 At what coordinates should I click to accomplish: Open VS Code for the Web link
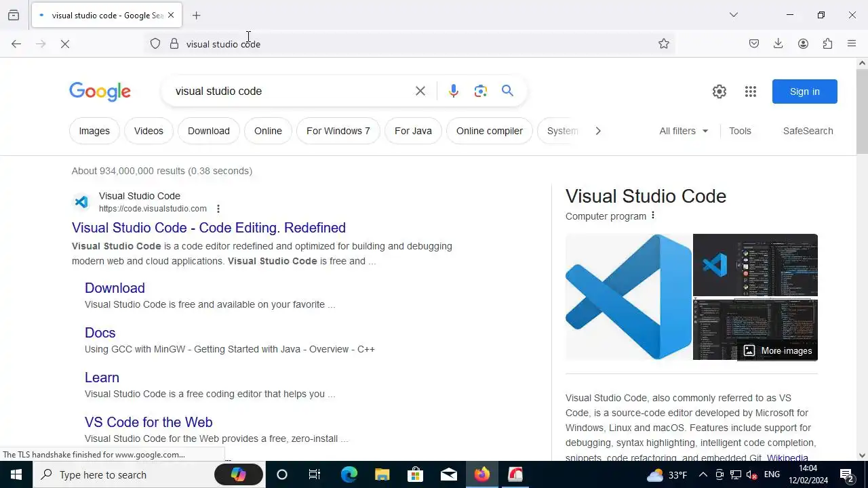(149, 422)
